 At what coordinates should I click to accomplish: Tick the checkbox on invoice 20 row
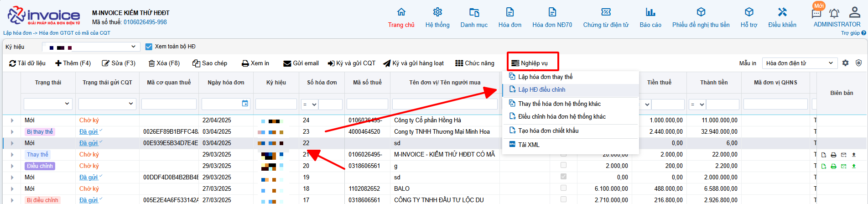[x=563, y=165]
